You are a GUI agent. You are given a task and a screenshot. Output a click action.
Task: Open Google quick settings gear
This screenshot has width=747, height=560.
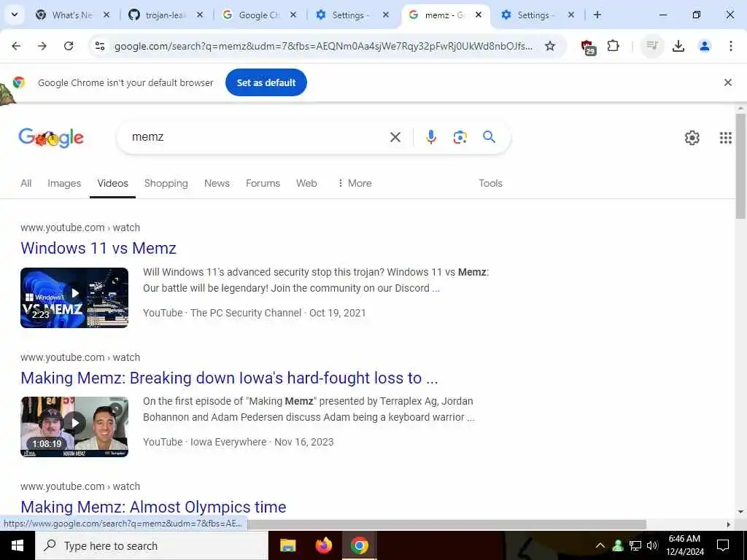692,138
